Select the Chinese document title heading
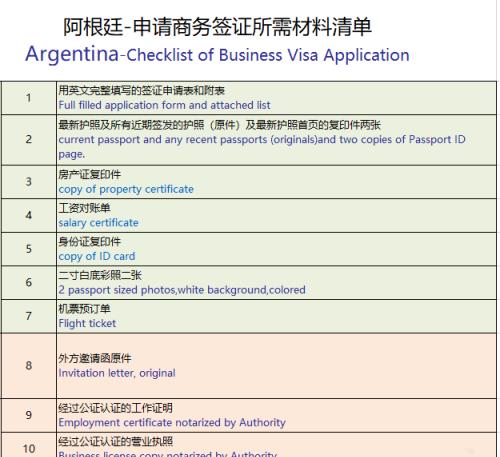Viewport: 500px width, 457px height. (x=217, y=27)
